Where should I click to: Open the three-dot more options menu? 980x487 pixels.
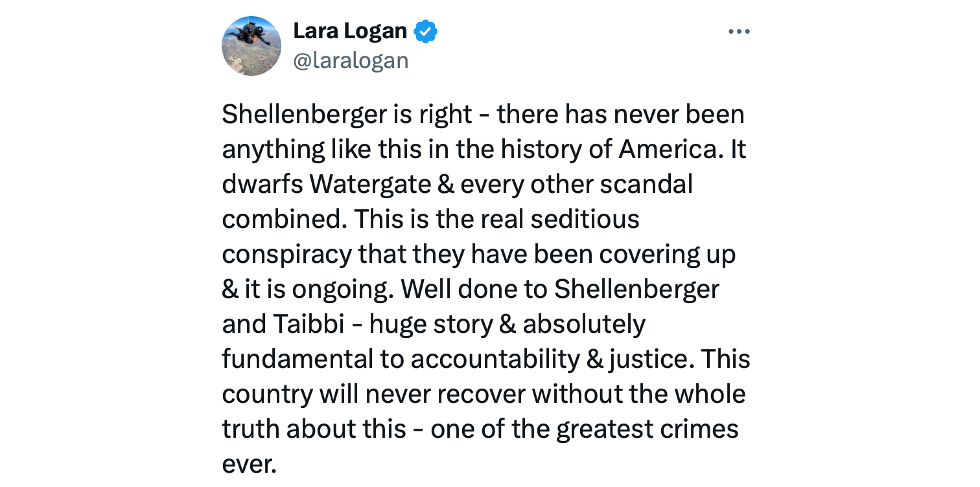point(738,32)
